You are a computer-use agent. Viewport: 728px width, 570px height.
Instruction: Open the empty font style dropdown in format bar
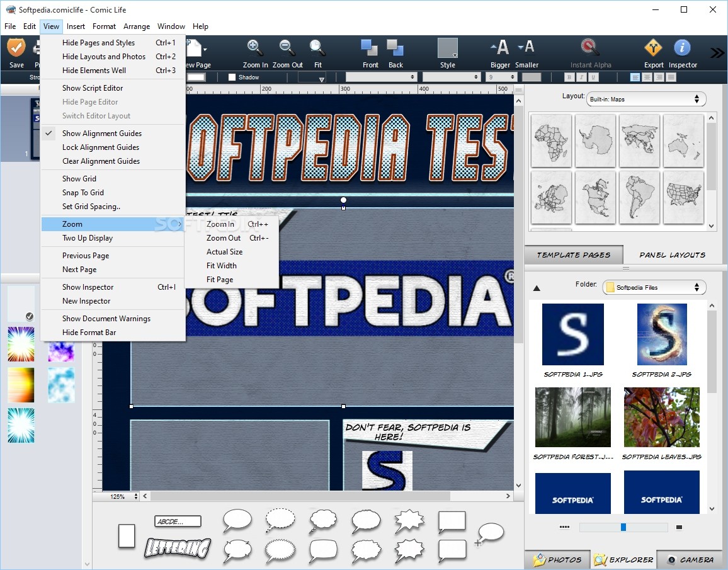451,77
